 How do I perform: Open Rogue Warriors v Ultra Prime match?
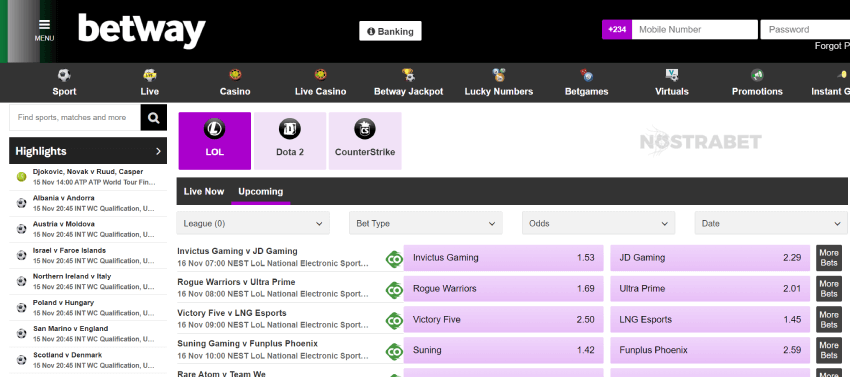coord(236,282)
